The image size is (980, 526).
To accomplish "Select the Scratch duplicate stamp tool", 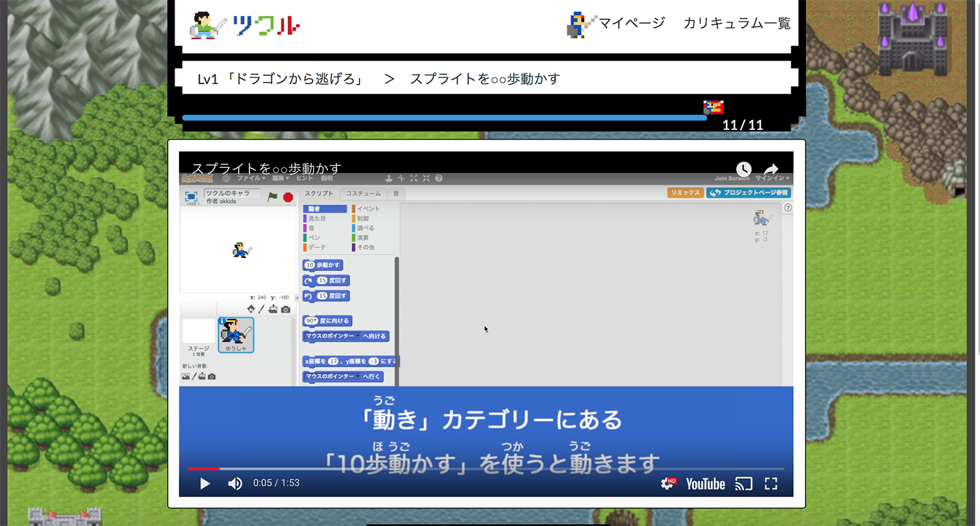I will tap(388, 178).
